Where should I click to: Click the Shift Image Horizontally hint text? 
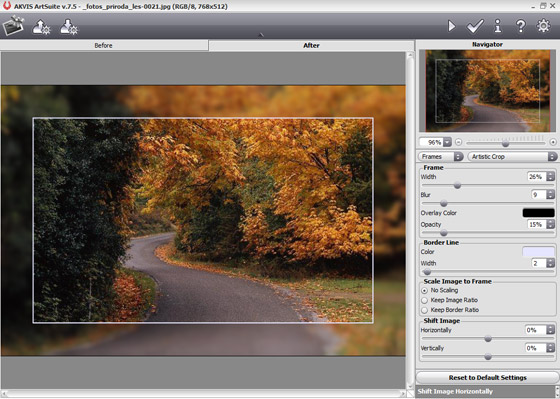[x=455, y=391]
